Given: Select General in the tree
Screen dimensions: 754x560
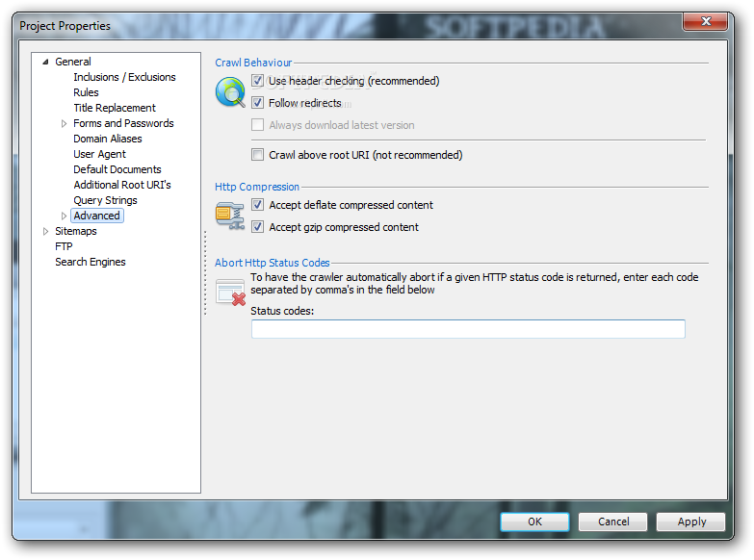Looking at the screenshot, I should point(72,62).
